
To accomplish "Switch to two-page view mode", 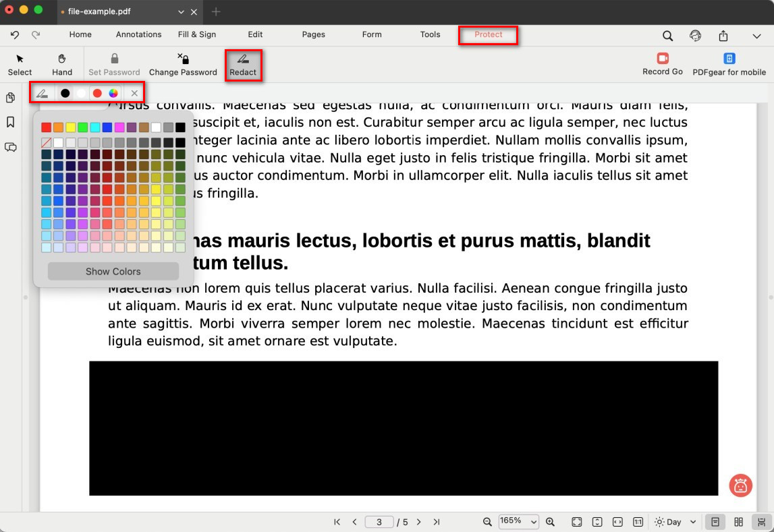I will (739, 522).
